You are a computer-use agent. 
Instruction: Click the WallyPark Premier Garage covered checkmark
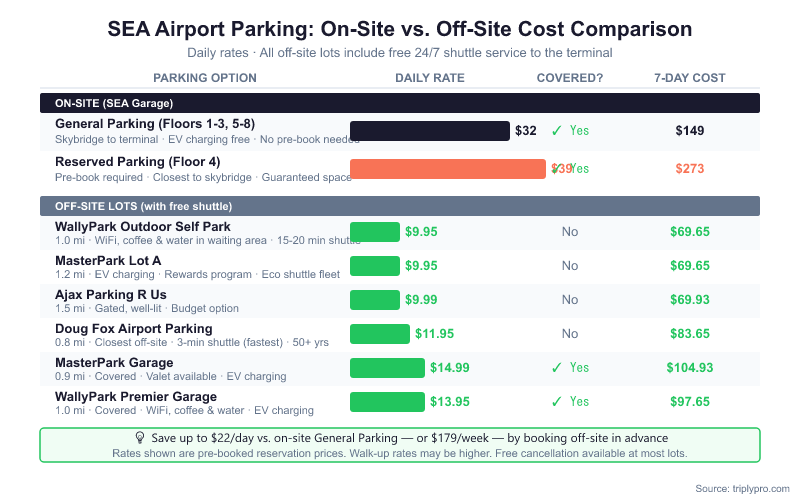(x=556, y=402)
